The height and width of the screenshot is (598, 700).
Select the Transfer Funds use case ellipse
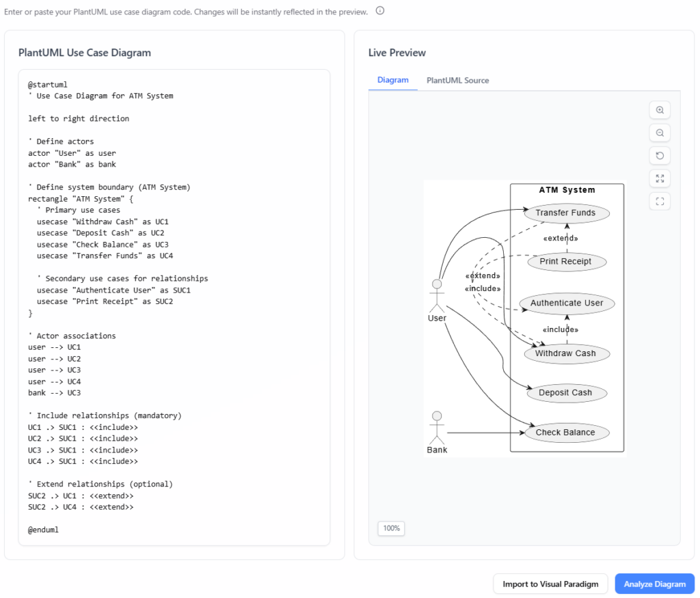point(567,213)
